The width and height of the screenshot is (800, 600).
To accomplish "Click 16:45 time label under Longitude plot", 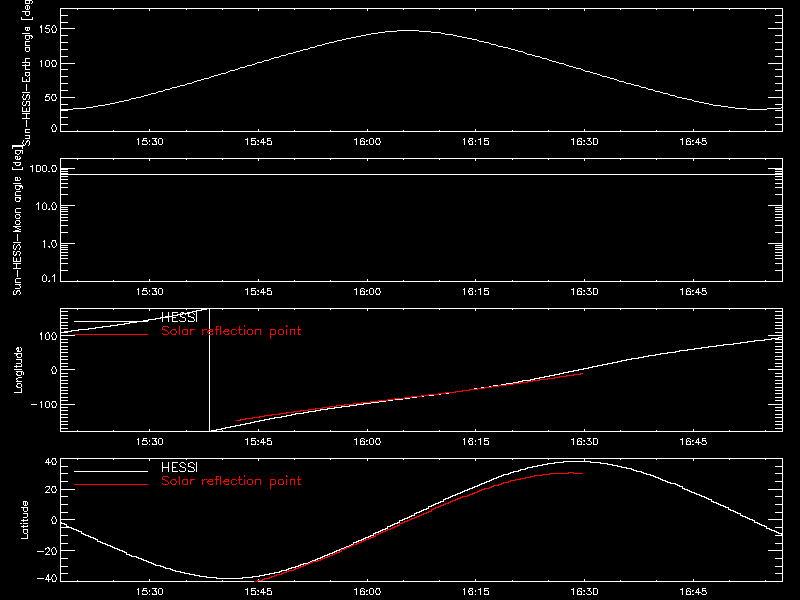I will pyautogui.click(x=693, y=442).
